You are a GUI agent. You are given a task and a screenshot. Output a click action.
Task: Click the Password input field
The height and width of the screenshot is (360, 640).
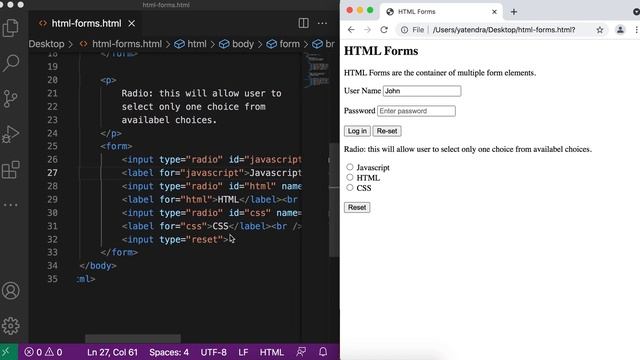coord(416,111)
